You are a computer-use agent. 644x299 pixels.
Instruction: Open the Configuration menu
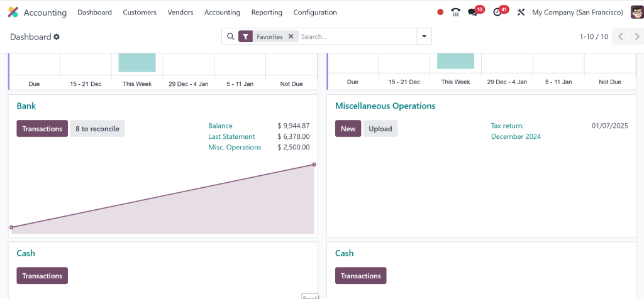click(315, 13)
